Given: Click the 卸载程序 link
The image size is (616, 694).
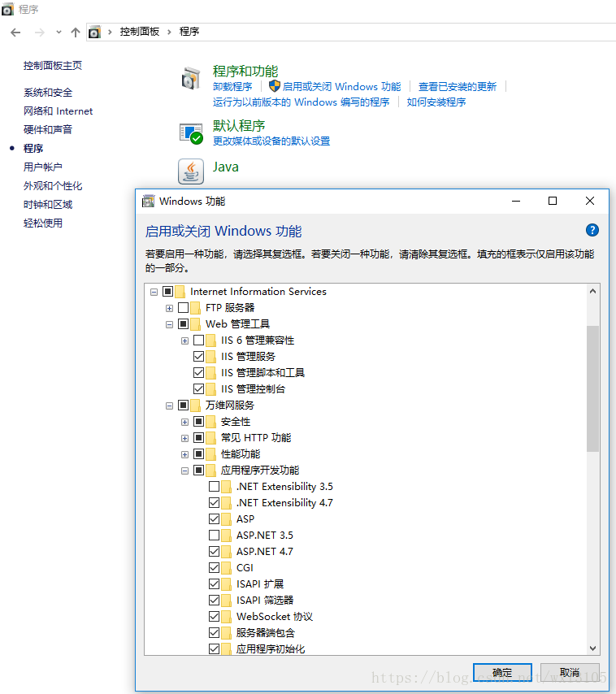Looking at the screenshot, I should point(232,87).
